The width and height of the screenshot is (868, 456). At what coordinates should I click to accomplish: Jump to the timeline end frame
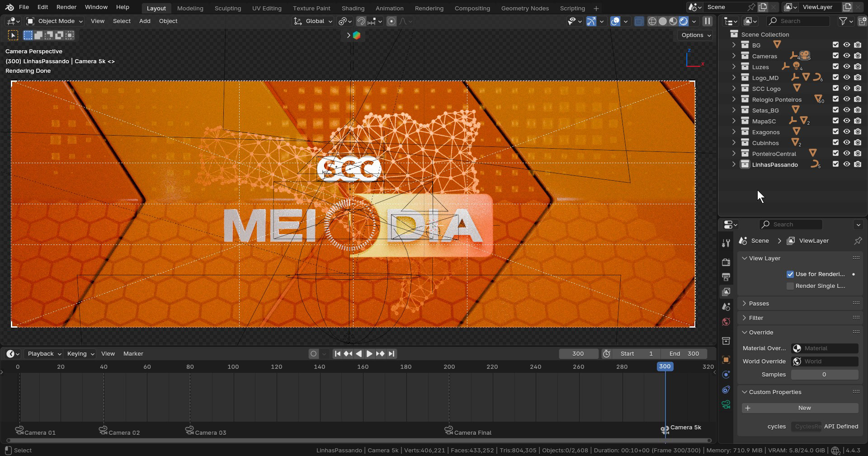tap(392, 354)
